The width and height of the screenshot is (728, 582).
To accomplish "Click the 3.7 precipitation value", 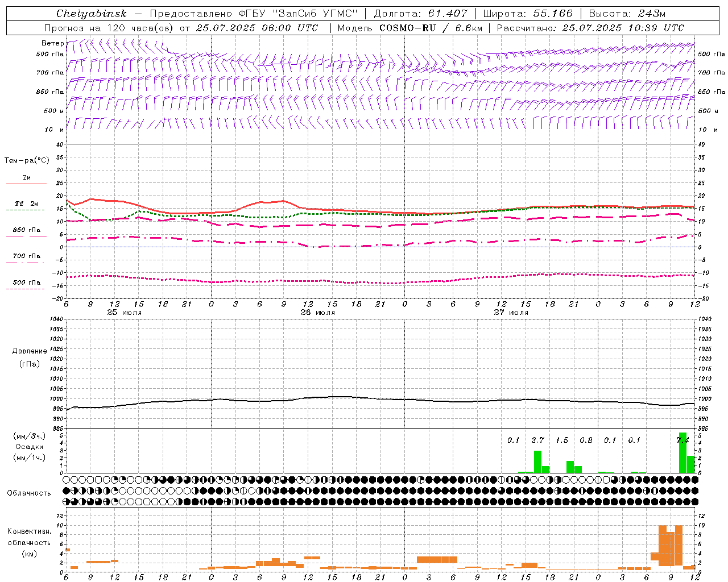I will point(537,440).
